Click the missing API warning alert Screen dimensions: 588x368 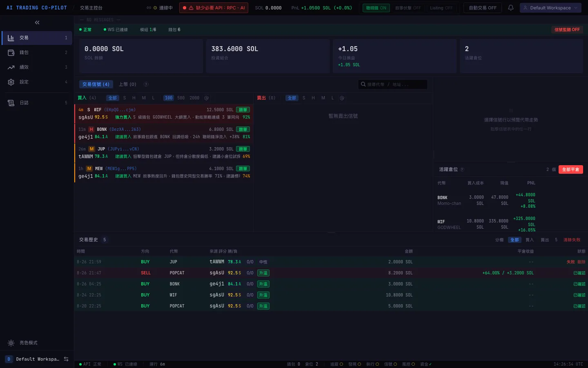coord(214,8)
